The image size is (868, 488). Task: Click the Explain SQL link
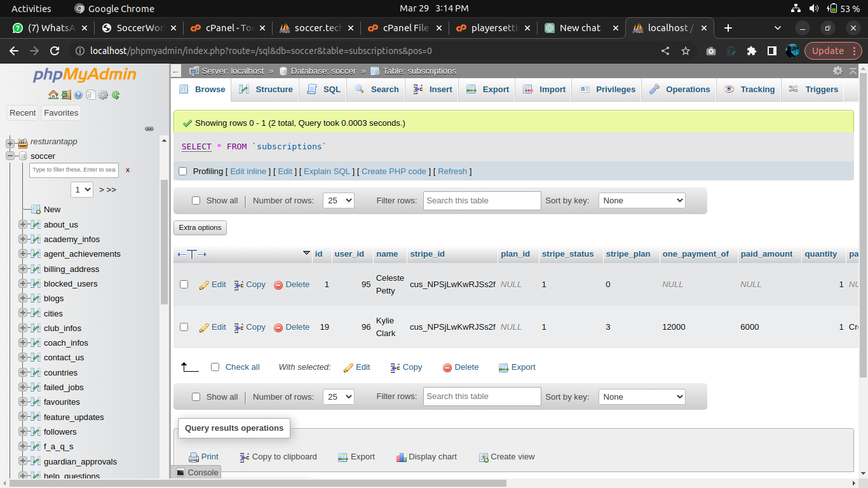[327, 172]
